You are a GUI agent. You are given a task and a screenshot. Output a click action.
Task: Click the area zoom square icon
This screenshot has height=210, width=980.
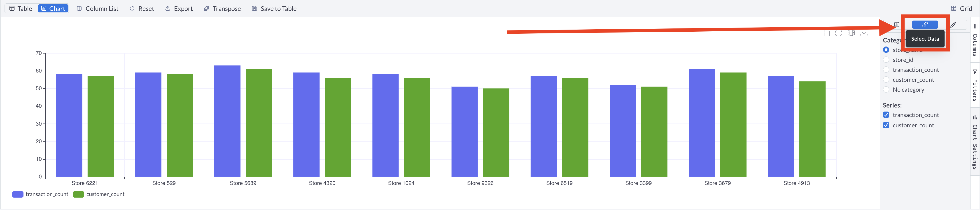(x=826, y=33)
